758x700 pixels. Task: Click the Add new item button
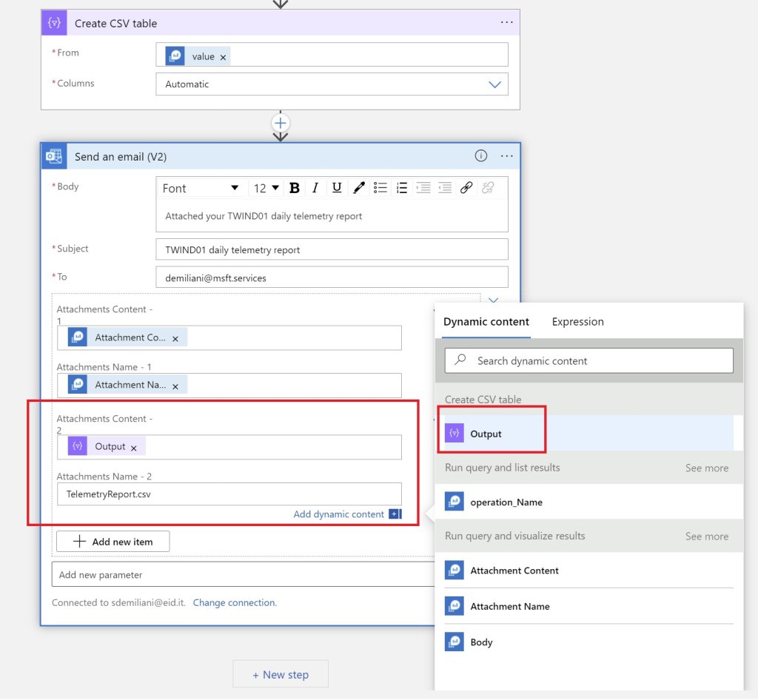(x=113, y=542)
